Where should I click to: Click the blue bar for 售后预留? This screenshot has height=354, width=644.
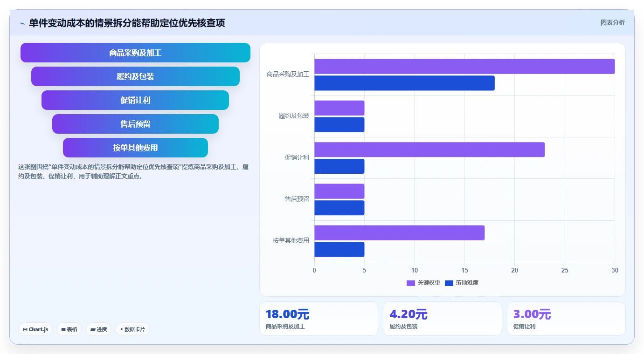[x=339, y=208]
